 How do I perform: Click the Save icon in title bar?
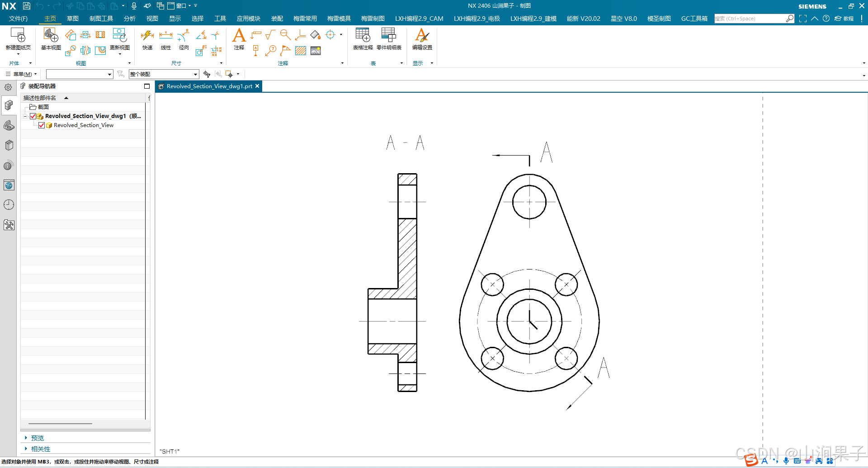click(27, 6)
